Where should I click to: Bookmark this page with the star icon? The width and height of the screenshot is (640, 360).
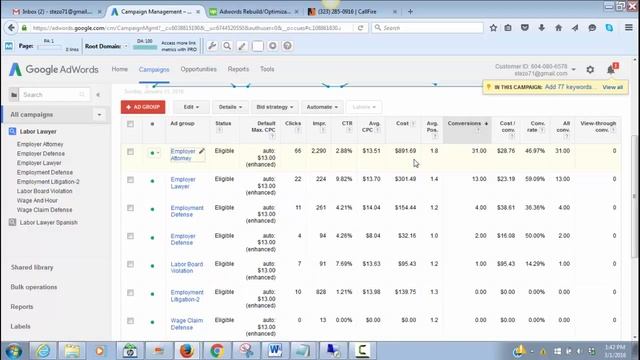493,28
